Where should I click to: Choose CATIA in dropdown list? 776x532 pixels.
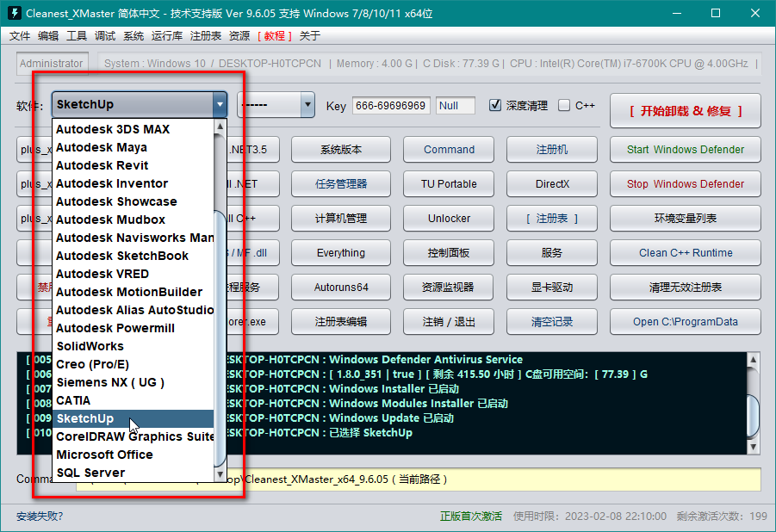pos(133,400)
